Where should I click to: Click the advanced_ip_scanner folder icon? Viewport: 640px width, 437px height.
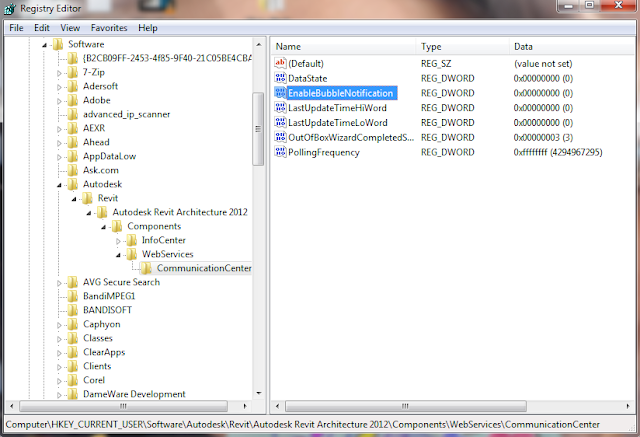(x=73, y=114)
